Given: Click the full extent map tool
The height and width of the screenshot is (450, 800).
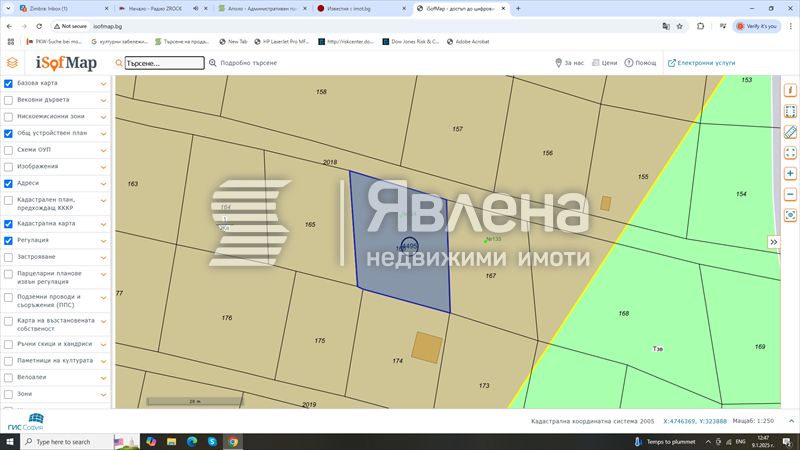Looking at the screenshot, I should pyautogui.click(x=790, y=153).
